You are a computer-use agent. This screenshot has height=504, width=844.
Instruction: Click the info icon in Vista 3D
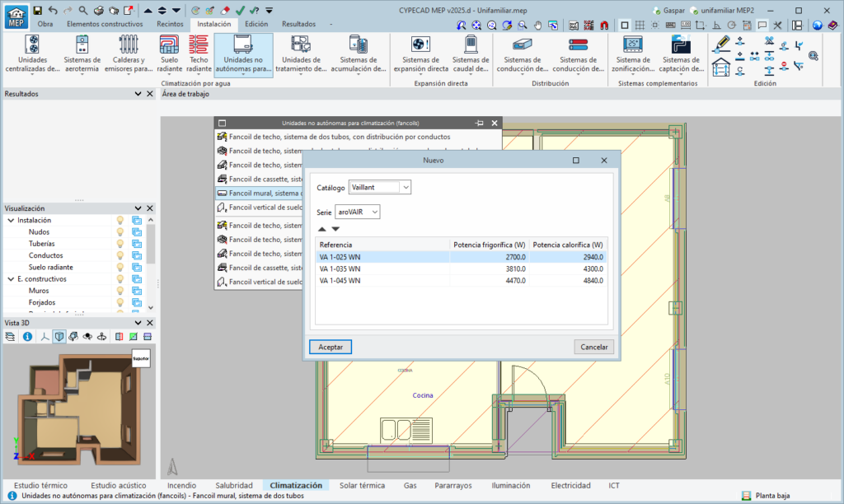(x=27, y=336)
